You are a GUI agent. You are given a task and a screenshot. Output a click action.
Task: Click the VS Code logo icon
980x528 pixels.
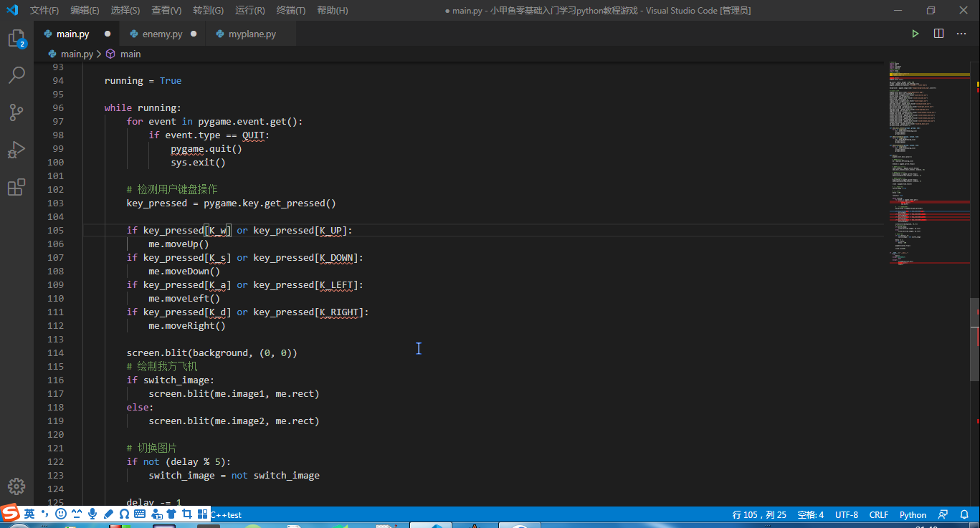(12, 10)
